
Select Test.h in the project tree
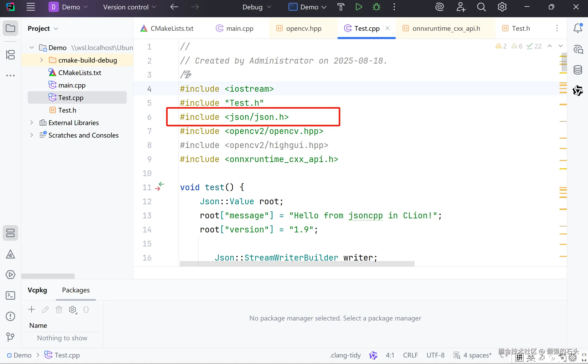click(x=67, y=110)
